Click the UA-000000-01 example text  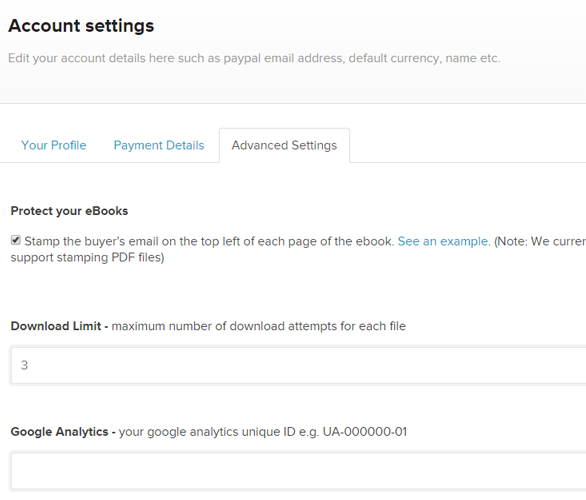pos(365,432)
